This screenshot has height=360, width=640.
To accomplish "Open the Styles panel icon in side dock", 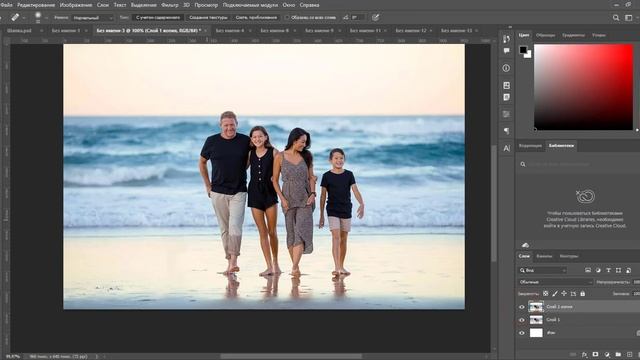I will [506, 114].
